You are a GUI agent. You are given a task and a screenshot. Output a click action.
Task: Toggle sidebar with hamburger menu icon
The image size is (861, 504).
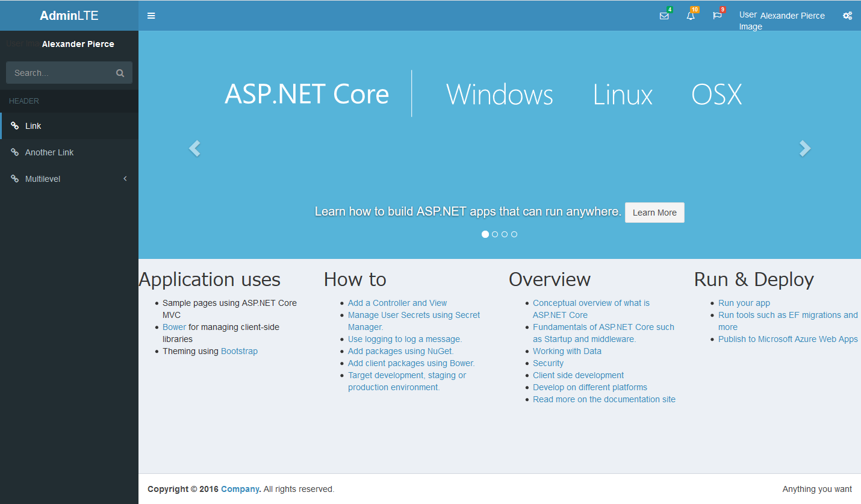(151, 16)
